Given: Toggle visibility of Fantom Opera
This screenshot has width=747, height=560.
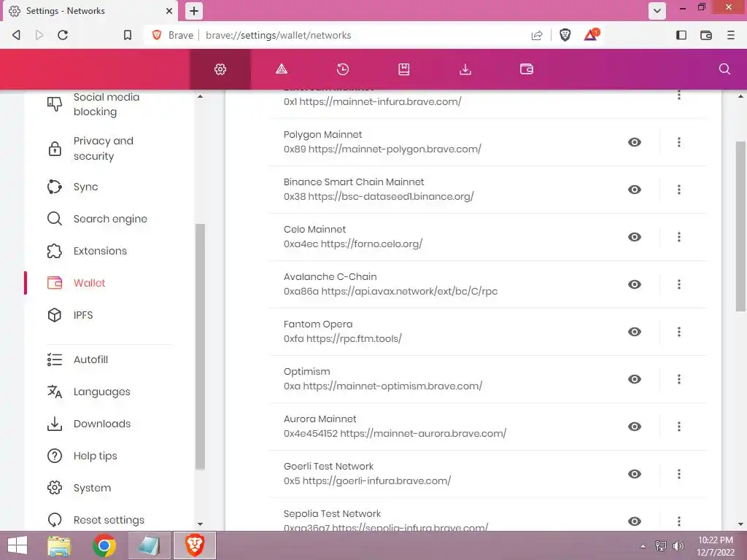Looking at the screenshot, I should [635, 332].
